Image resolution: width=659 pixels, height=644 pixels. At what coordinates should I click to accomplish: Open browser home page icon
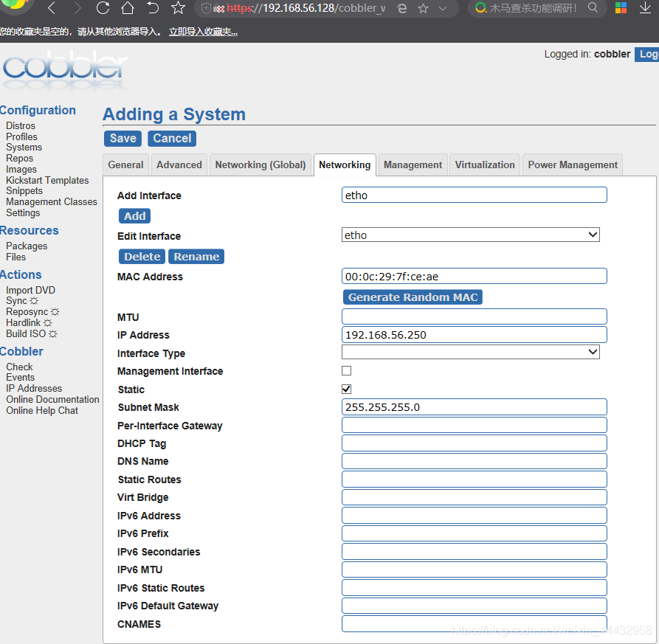(x=128, y=7)
